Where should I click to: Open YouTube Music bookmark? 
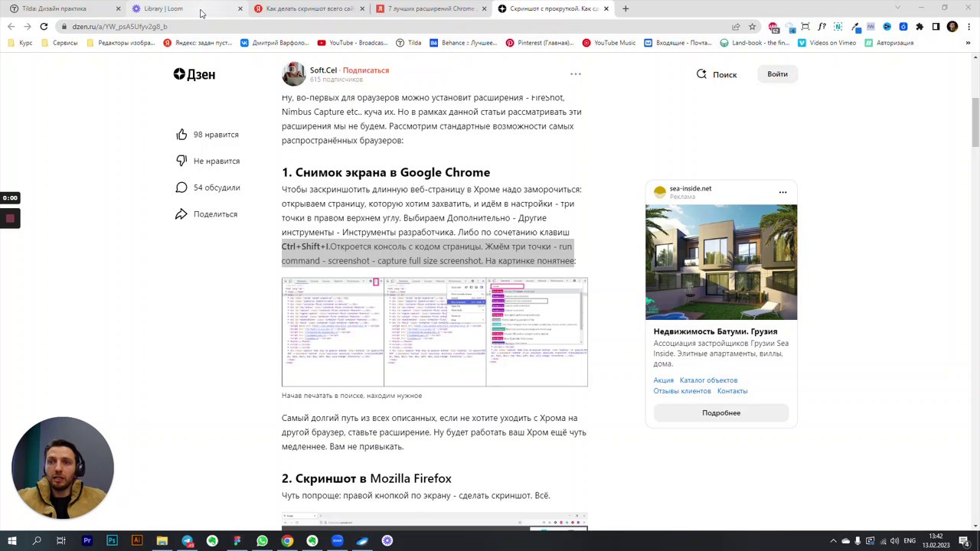[x=609, y=43]
